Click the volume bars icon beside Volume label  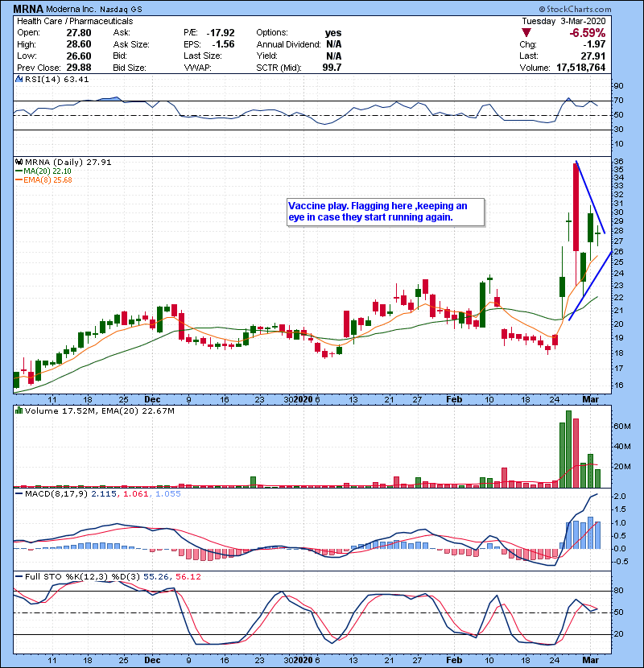click(x=19, y=410)
